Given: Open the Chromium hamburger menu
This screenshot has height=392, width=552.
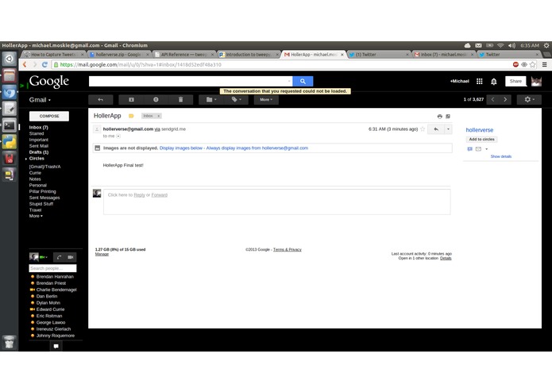Looking at the screenshot, I should coord(545,65).
